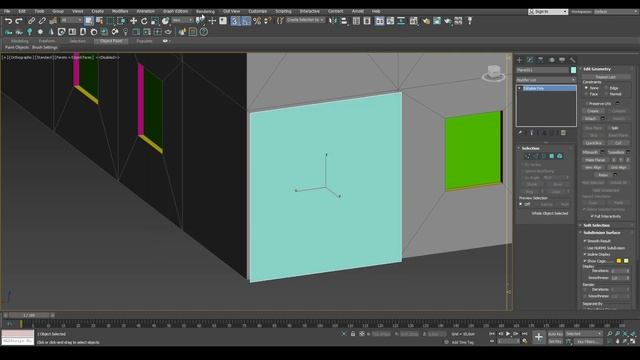Collapse the Edit Geometry rollout
This screenshot has width=640, height=360.
point(597,69)
